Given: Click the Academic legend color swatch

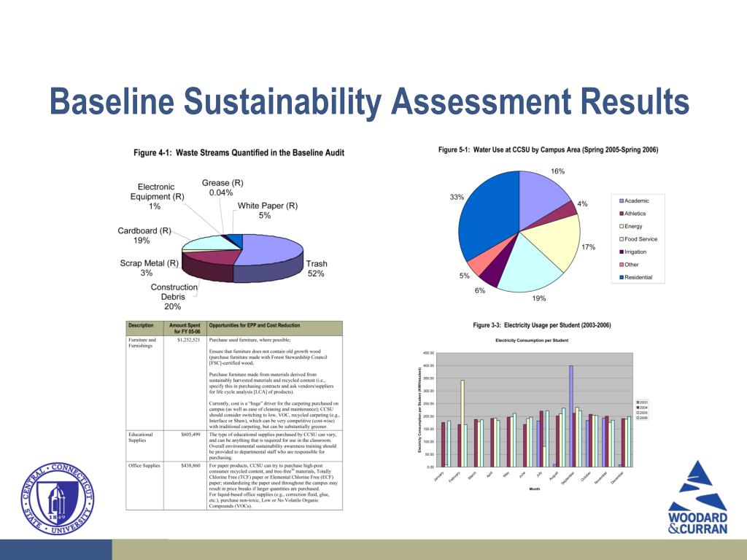Looking at the screenshot, I should click(622, 201).
